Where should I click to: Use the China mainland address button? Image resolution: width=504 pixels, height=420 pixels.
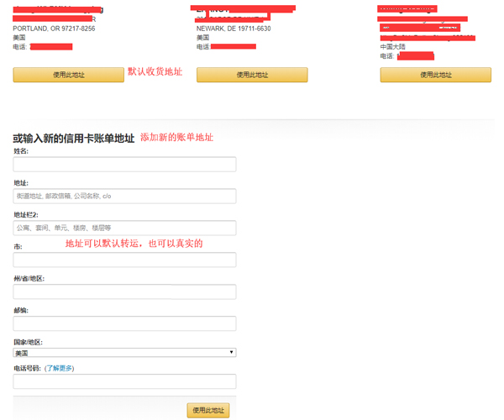pyautogui.click(x=435, y=75)
